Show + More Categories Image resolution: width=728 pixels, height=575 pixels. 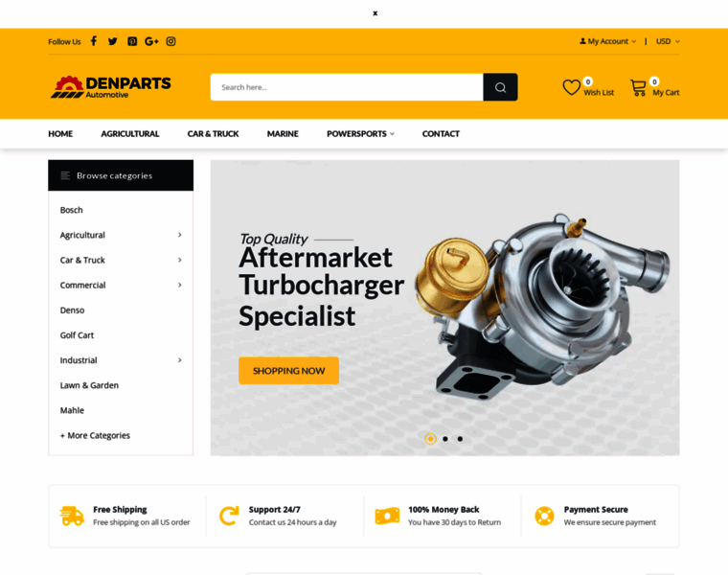(95, 436)
